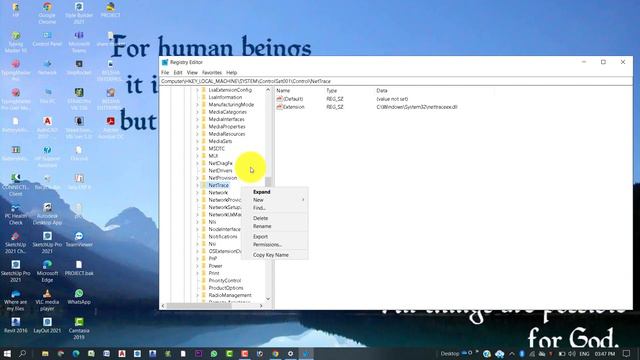640x360 pixels.
Task: Expand the Nls key arrow
Action: pyautogui.click(x=198, y=222)
